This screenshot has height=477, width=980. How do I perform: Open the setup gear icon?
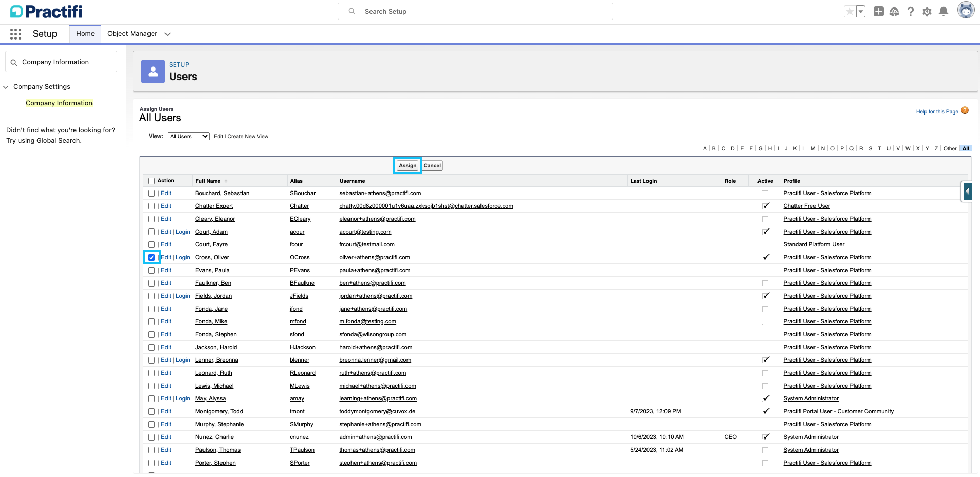[x=927, y=11]
